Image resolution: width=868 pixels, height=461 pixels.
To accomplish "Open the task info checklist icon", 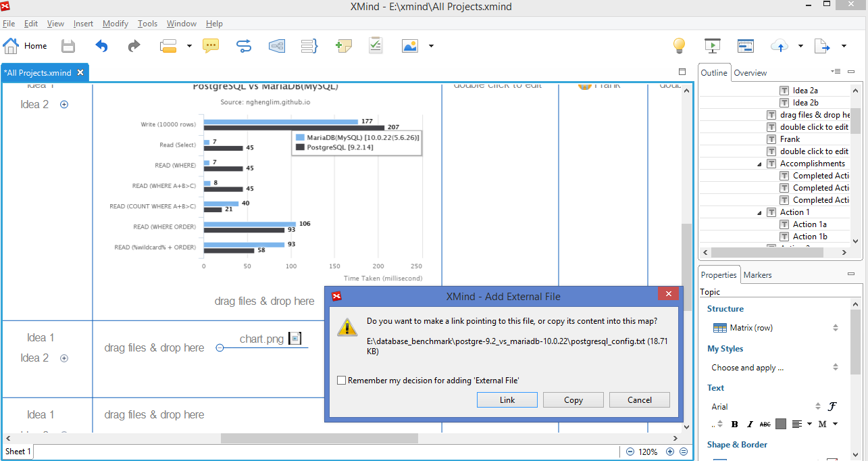I will tap(376, 46).
